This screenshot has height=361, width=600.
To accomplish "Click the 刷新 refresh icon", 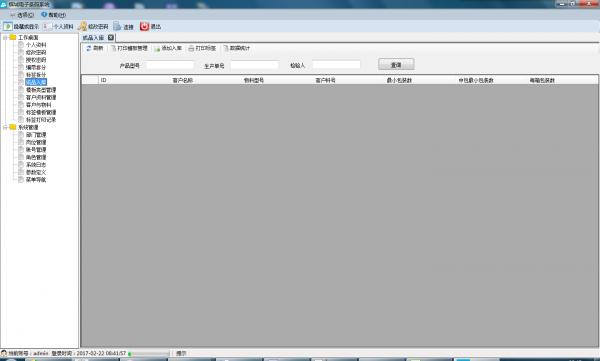I will tap(89, 48).
